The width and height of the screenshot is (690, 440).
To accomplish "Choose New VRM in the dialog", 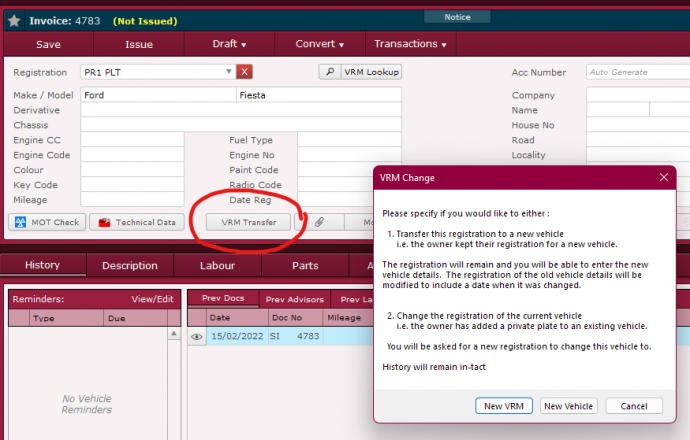I will (503, 406).
